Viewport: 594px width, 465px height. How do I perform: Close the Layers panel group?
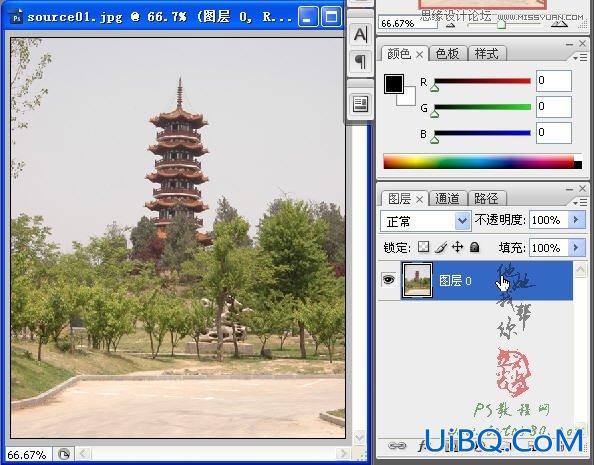(583, 188)
